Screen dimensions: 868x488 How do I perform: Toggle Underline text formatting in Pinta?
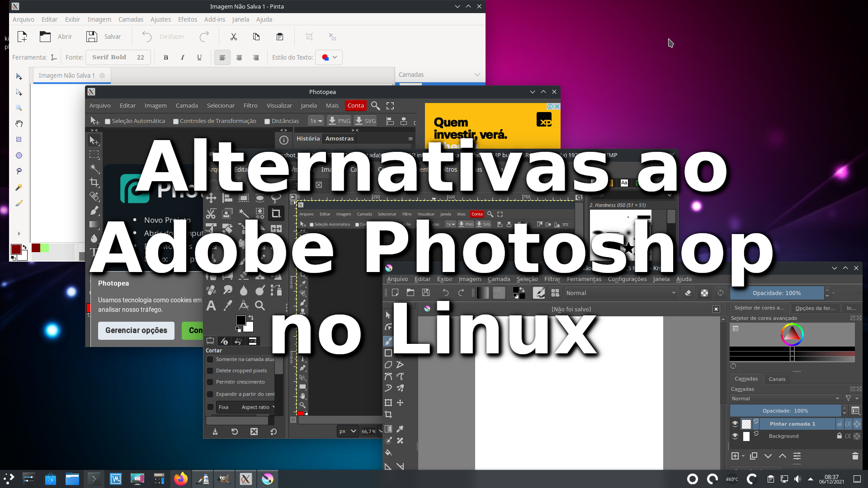click(199, 57)
